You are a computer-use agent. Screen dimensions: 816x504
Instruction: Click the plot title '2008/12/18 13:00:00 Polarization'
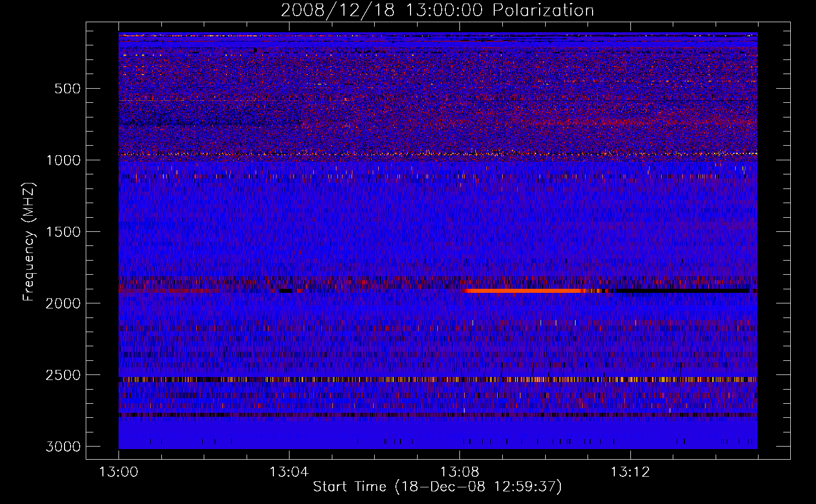437,10
